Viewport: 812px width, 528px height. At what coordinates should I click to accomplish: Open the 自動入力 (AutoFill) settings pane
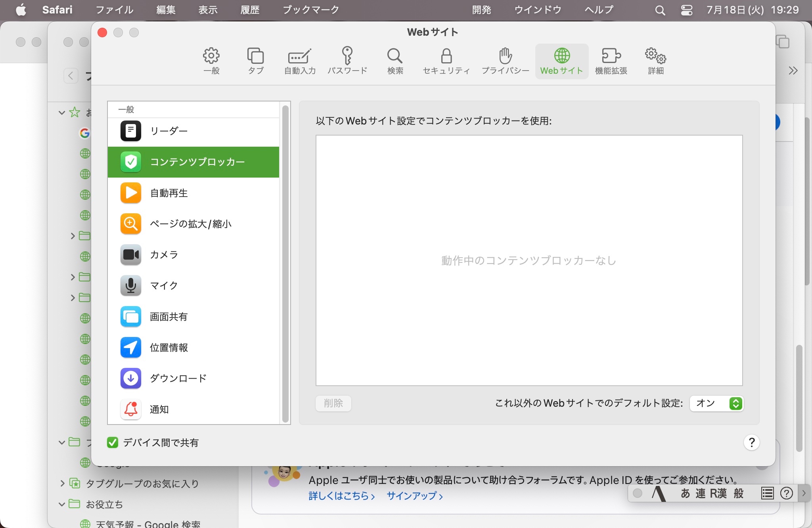[x=300, y=61]
